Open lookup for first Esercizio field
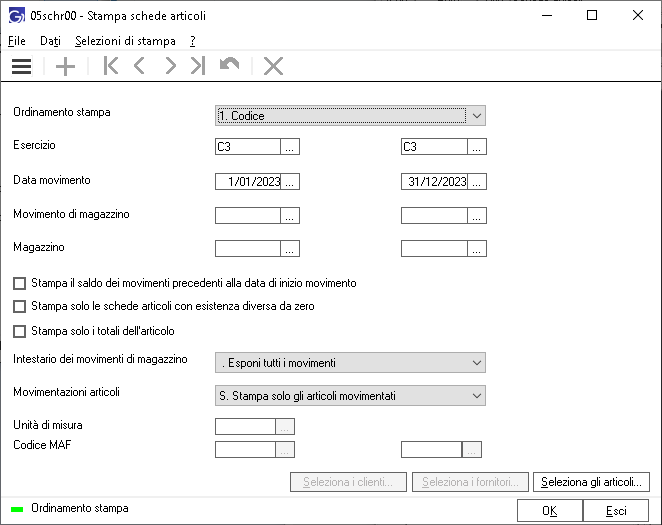Viewport: 662px width, 525px height. tap(290, 146)
